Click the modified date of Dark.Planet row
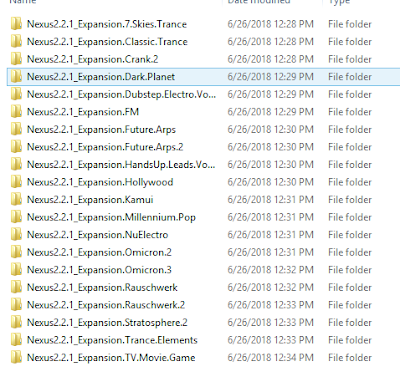This screenshot has width=400, height=387. click(270, 77)
